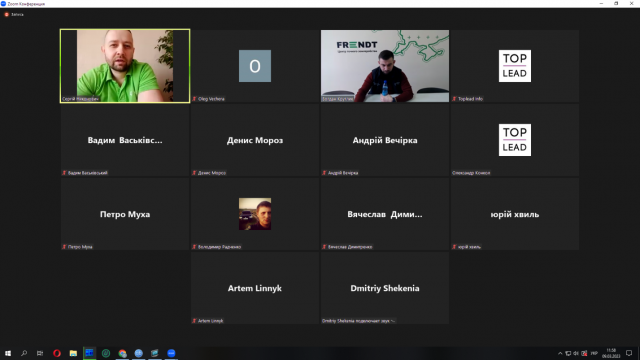This screenshot has height=360, width=640.
Task: Open the notification center icon
Action: [x=629, y=353]
